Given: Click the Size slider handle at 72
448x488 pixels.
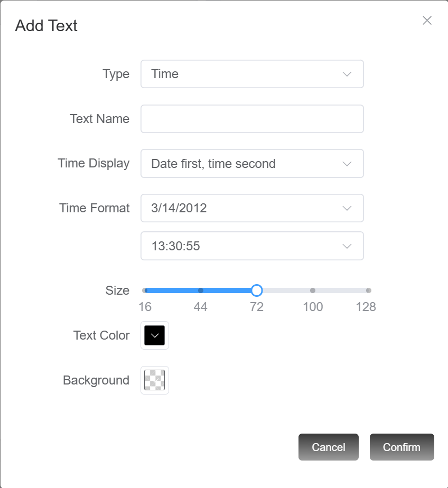Looking at the screenshot, I should point(257,290).
